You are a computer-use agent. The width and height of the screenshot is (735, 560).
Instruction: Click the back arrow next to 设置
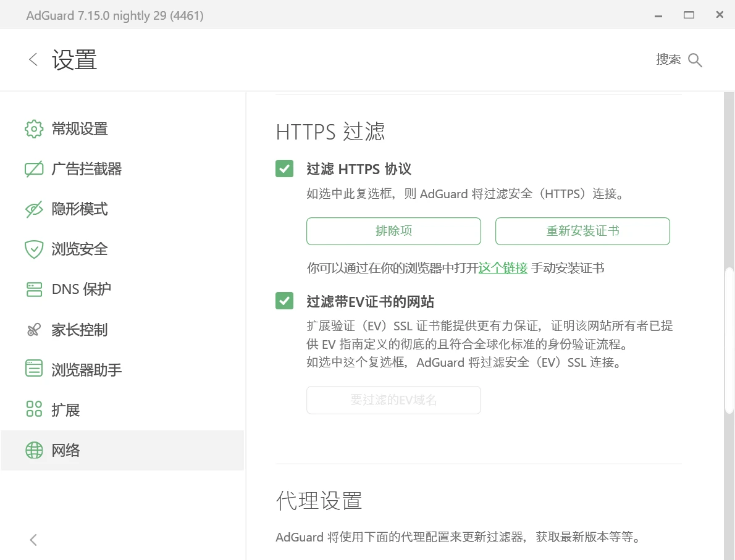(33, 59)
